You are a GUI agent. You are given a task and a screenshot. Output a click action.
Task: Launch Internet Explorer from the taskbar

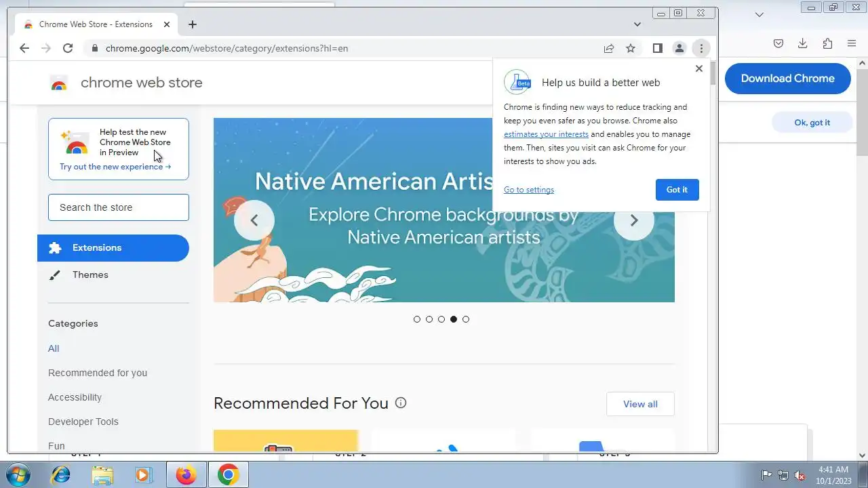pyautogui.click(x=60, y=475)
